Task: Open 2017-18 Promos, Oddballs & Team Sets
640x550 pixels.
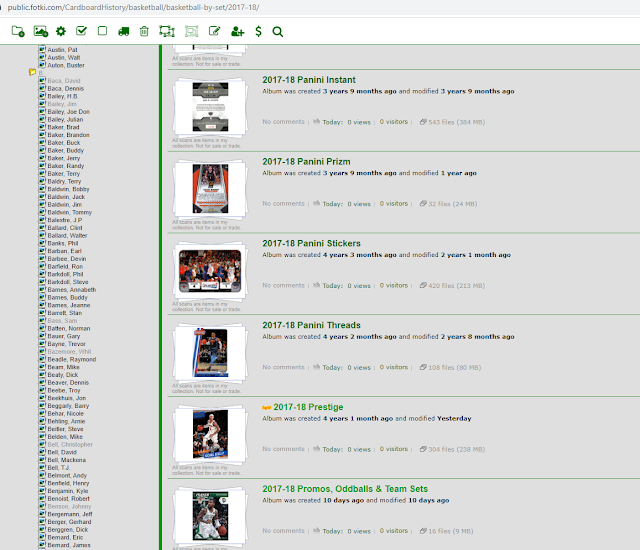Action: pos(345,489)
